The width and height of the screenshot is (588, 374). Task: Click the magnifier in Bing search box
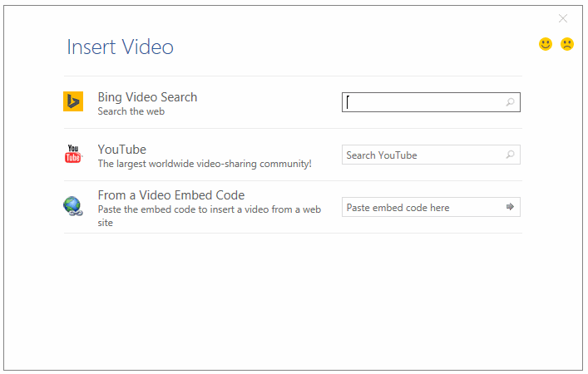510,102
